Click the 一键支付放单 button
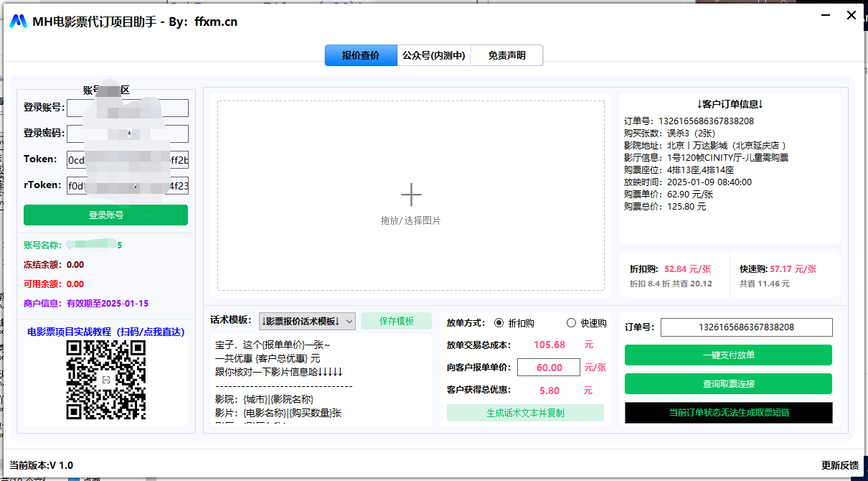This screenshot has width=868, height=481. tap(728, 355)
